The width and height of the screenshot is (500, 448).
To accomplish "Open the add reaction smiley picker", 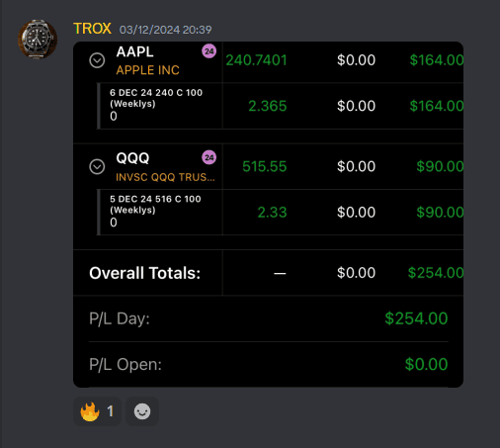I will tap(142, 411).
